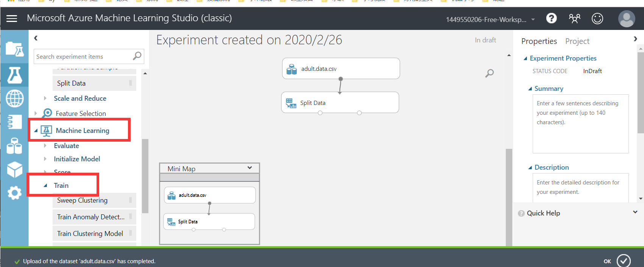Screen dimensions: 644x267
Task: Click the Initialize Model category label
Action: point(77,159)
